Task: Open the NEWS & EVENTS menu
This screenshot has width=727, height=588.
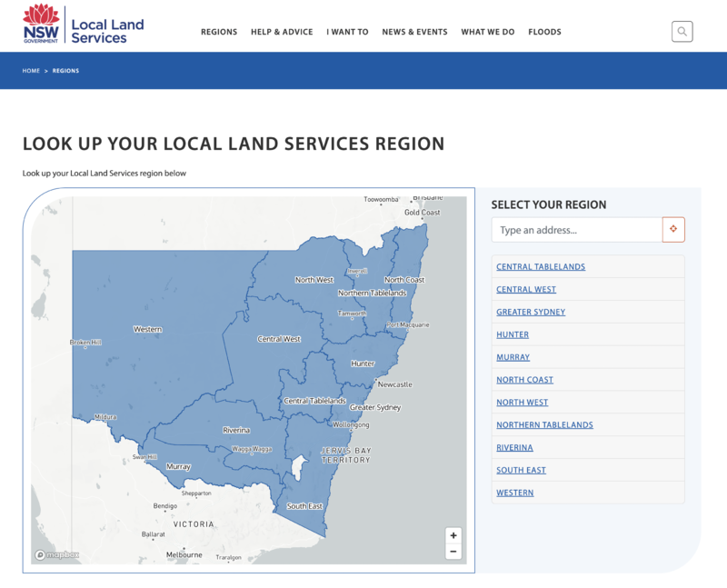Action: (413, 32)
